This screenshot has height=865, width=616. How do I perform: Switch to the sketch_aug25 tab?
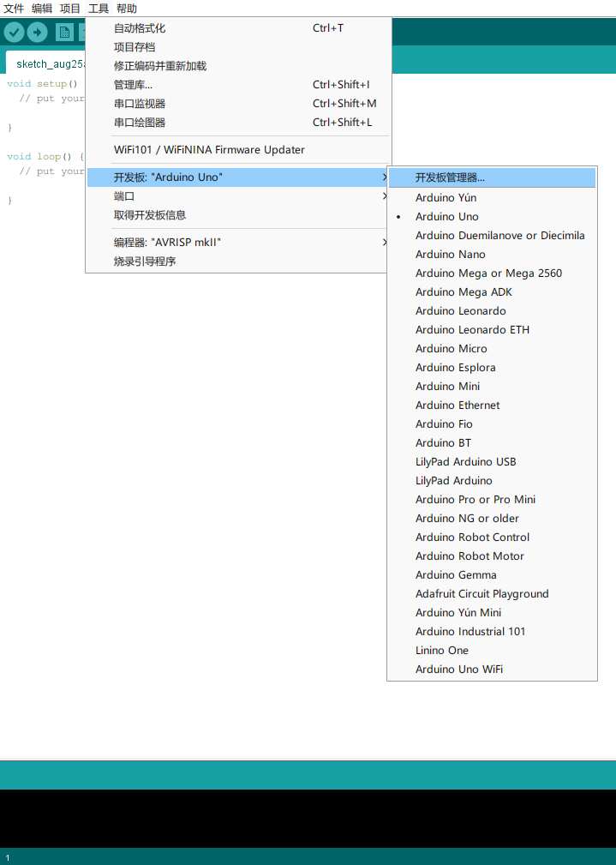click(46, 63)
